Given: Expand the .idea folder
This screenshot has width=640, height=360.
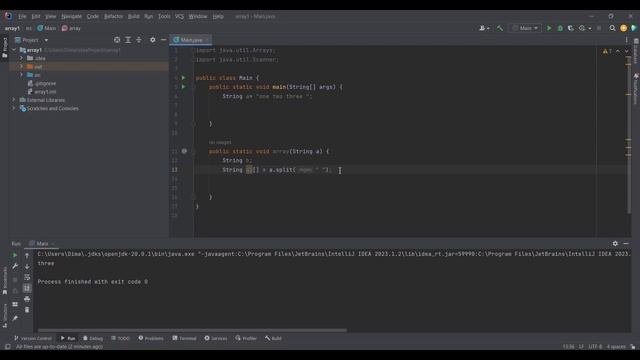Looking at the screenshot, I should [x=22, y=58].
